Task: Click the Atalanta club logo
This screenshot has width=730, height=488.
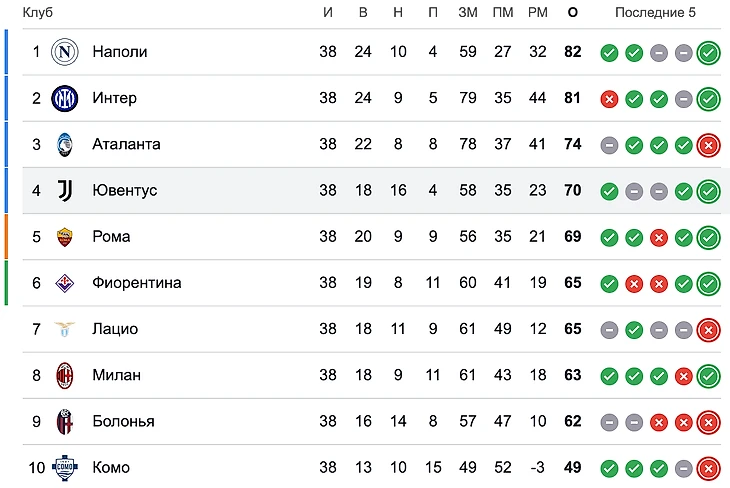Action: click(x=65, y=144)
